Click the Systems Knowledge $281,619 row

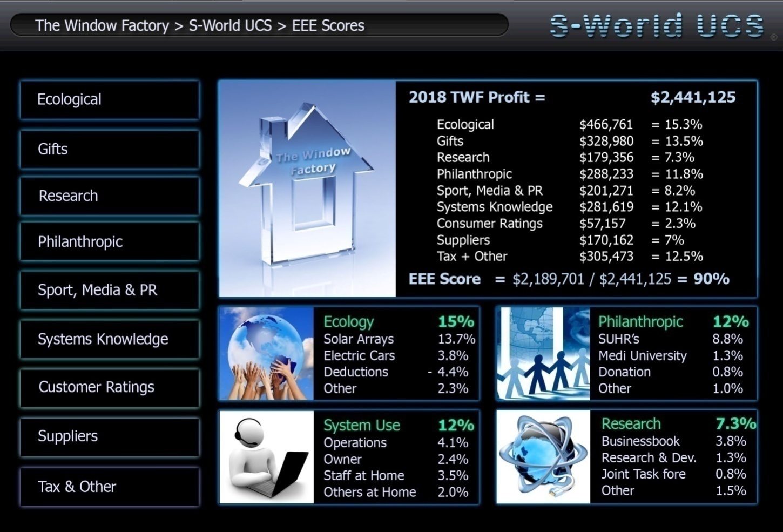[570, 207]
